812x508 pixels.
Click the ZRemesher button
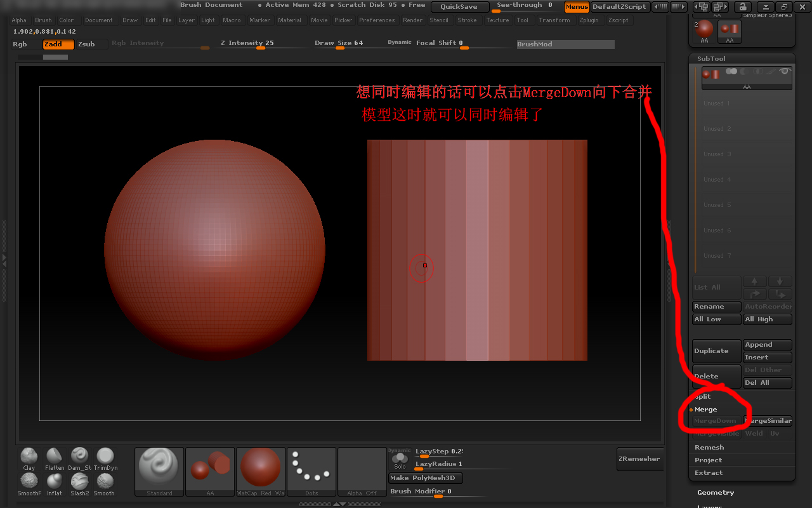click(640, 459)
